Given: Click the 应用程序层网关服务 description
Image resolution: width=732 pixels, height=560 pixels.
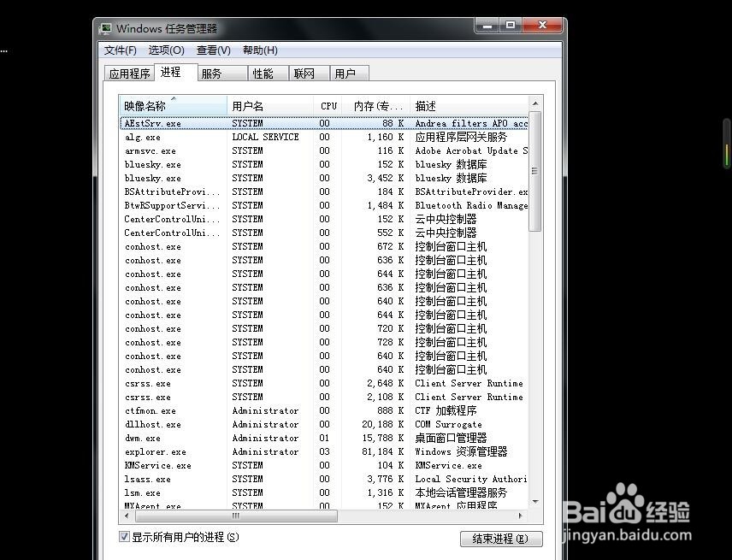Looking at the screenshot, I should [x=461, y=137].
